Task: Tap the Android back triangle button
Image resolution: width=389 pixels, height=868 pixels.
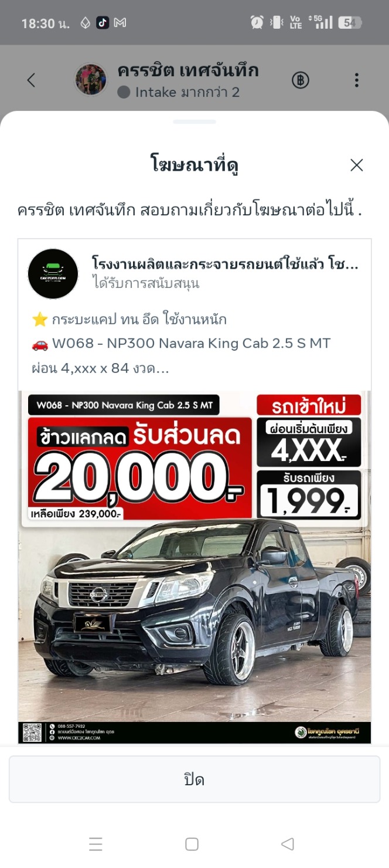Action: pos(287,844)
